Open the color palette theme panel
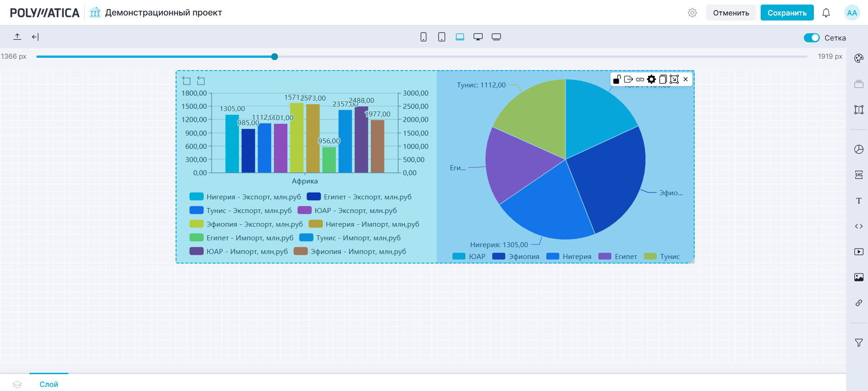Screen dimensions: 868x391 [x=858, y=58]
